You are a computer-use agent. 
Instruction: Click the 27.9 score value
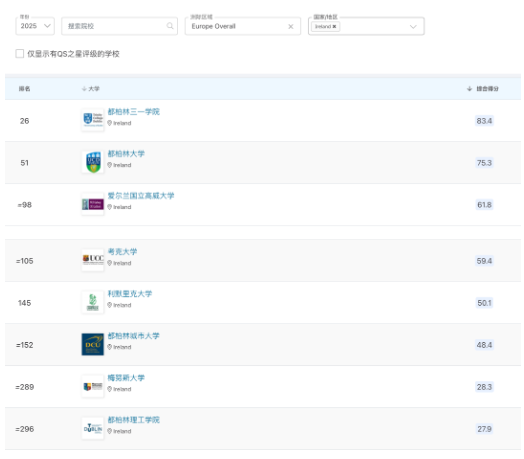[484, 429]
